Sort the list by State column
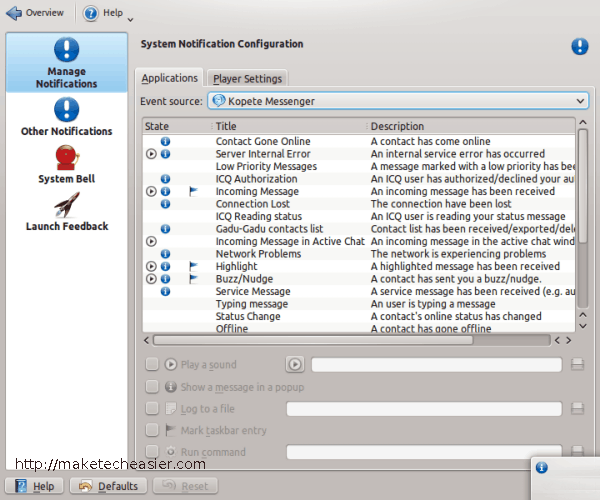Image resolution: width=600 pixels, height=500 pixels. tap(177, 126)
